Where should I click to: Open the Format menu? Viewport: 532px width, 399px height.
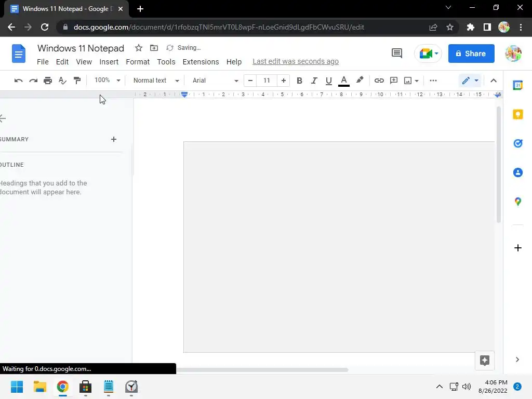pyautogui.click(x=137, y=62)
